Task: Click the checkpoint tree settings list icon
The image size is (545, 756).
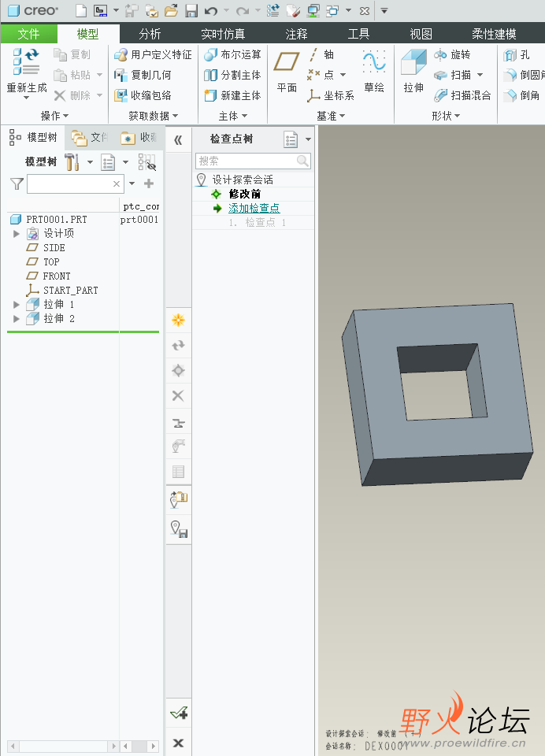Action: [x=291, y=140]
